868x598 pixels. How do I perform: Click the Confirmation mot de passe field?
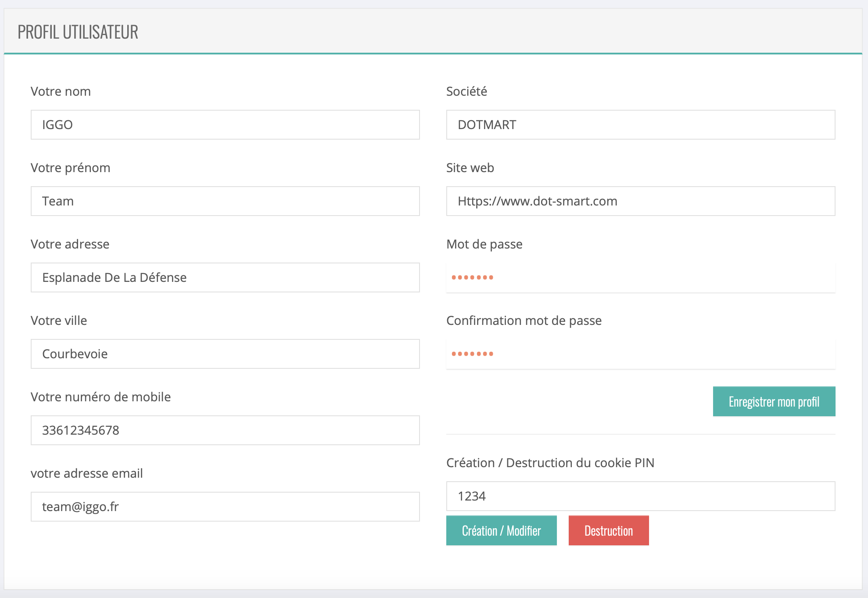point(640,354)
